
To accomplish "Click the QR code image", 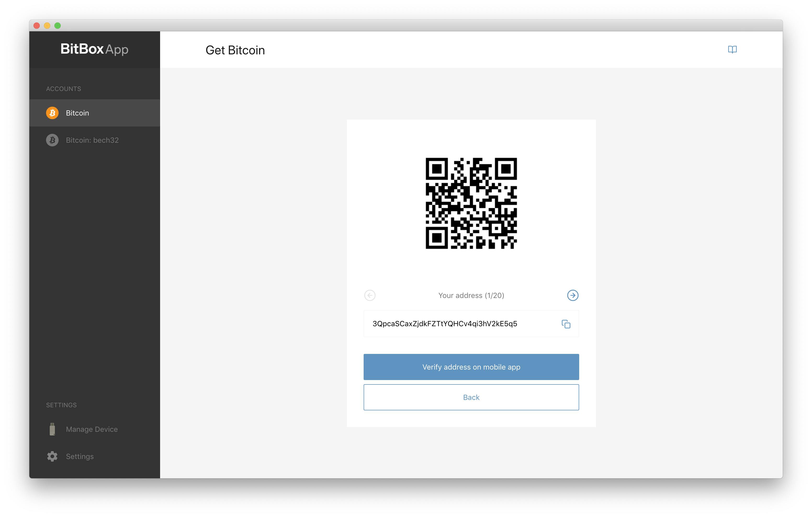I will pyautogui.click(x=471, y=203).
